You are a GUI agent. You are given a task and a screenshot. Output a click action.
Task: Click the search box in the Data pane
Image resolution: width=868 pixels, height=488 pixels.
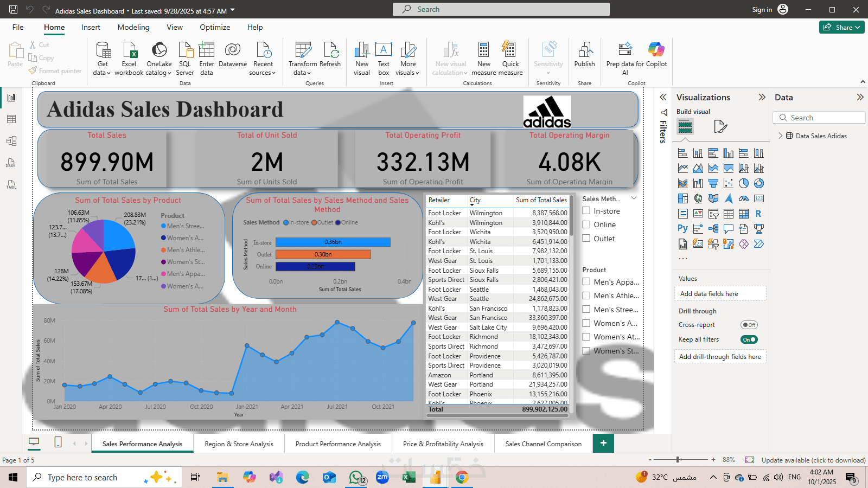[x=819, y=118]
